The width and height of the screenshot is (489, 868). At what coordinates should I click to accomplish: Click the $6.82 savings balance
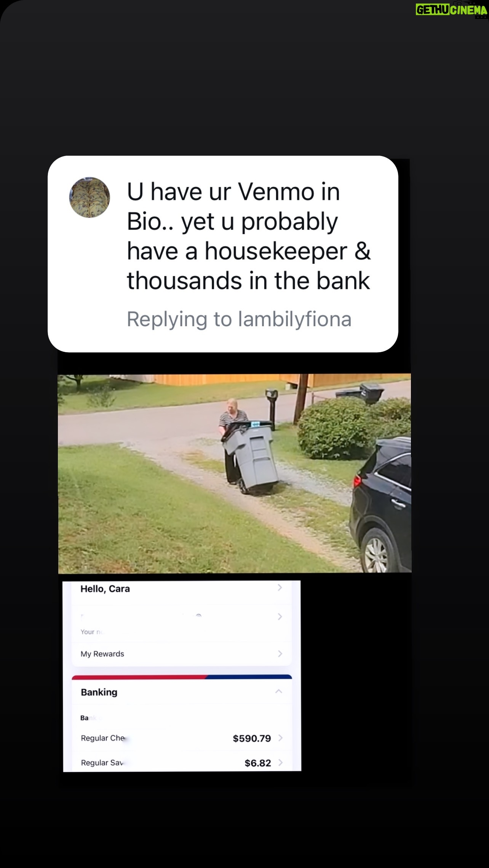coord(258,763)
